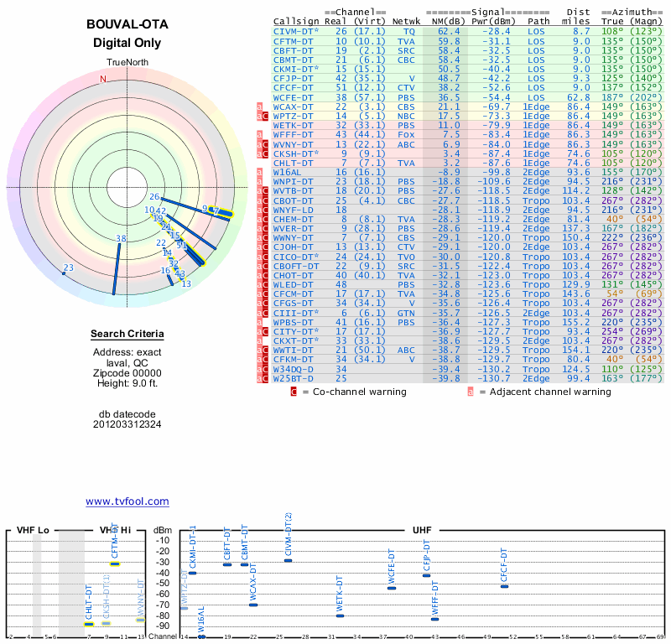Select CBMT-DT callsign in the table
The image size is (671, 644).
coord(294,60)
